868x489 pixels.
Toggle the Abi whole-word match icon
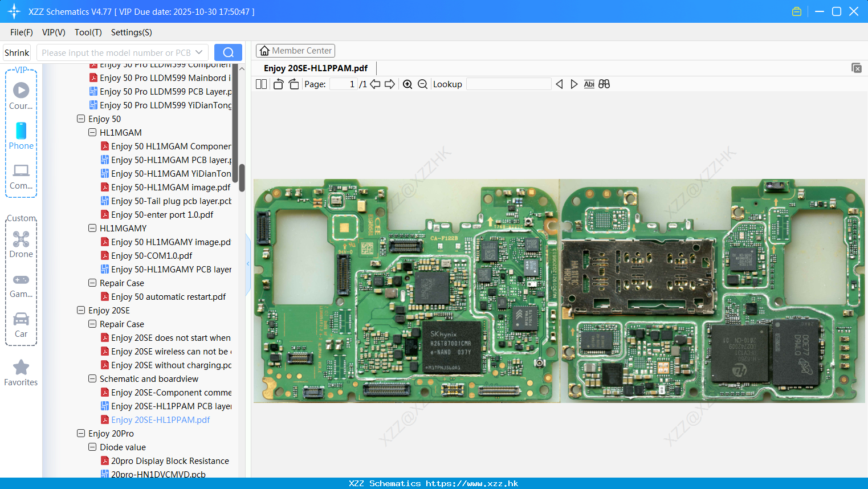(x=589, y=84)
